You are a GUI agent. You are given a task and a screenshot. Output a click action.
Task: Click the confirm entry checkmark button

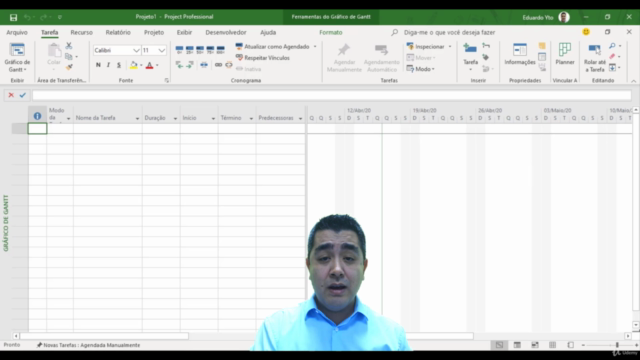pos(22,95)
